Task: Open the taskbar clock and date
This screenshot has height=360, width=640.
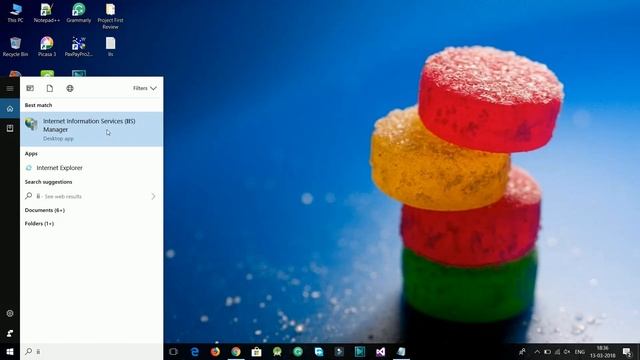Action: click(602, 351)
